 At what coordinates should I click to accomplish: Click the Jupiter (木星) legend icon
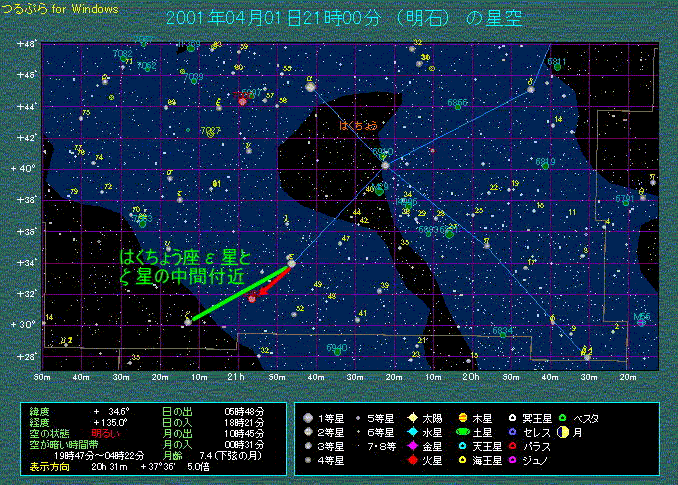[463, 417]
